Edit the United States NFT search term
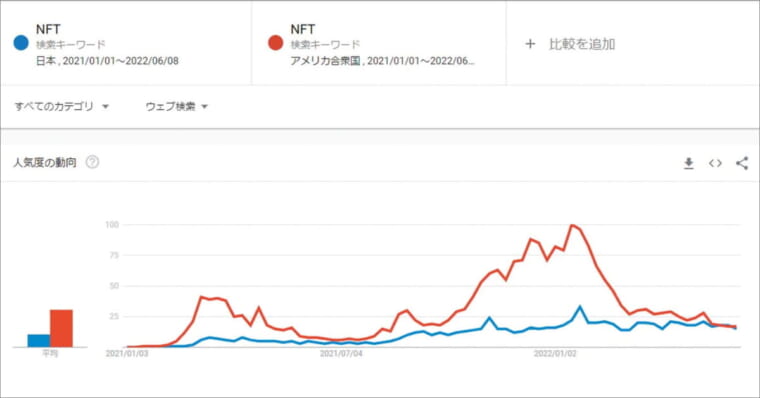This screenshot has height=398, width=760. [302, 29]
